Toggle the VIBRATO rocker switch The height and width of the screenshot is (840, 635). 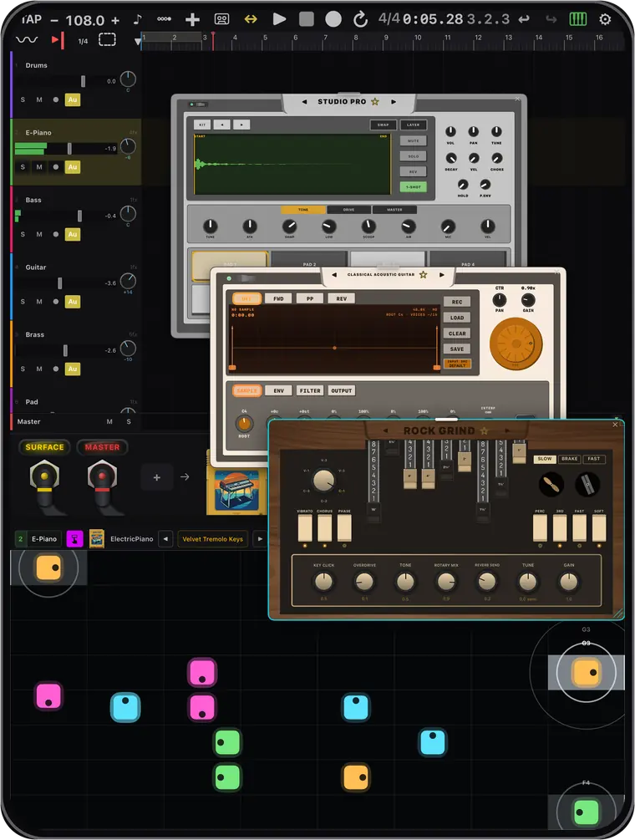(305, 528)
